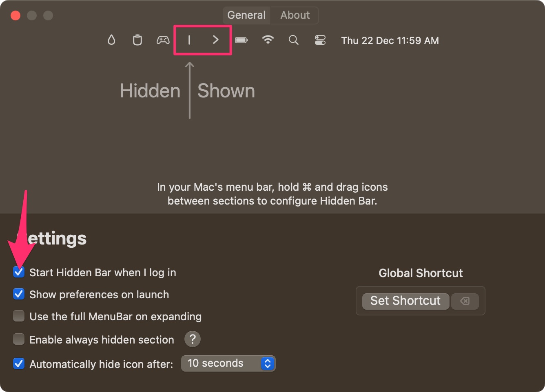Image resolution: width=545 pixels, height=392 pixels.
Task: Open the question mark help button
Action: tap(193, 339)
